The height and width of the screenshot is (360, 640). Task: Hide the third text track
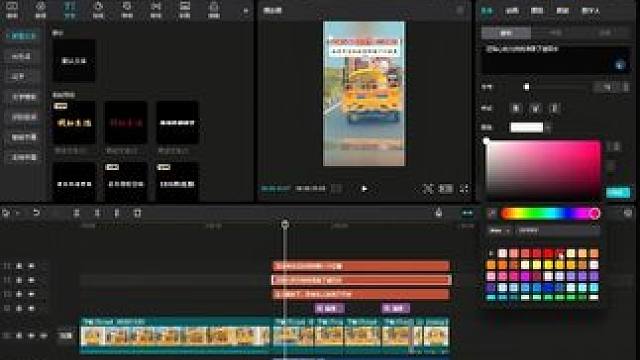(31, 294)
